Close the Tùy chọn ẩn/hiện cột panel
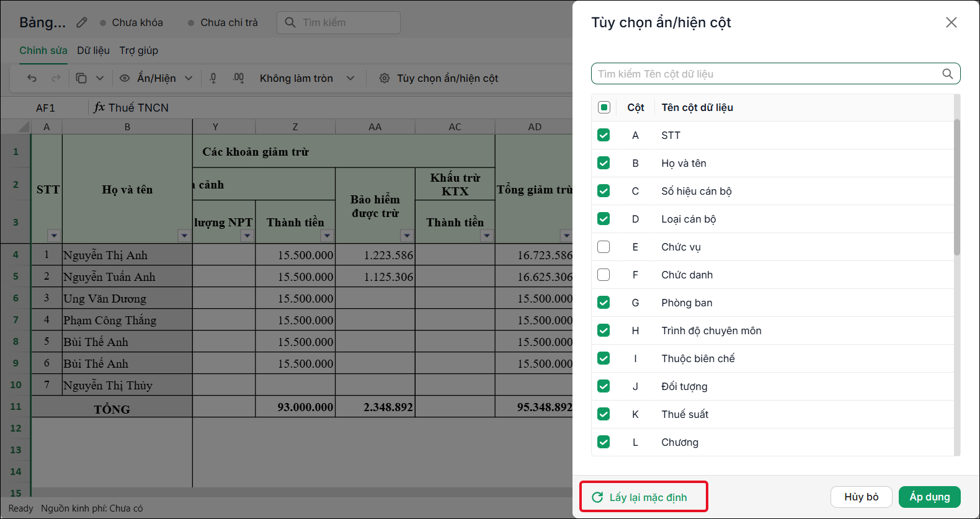The height and width of the screenshot is (519, 980). (951, 22)
